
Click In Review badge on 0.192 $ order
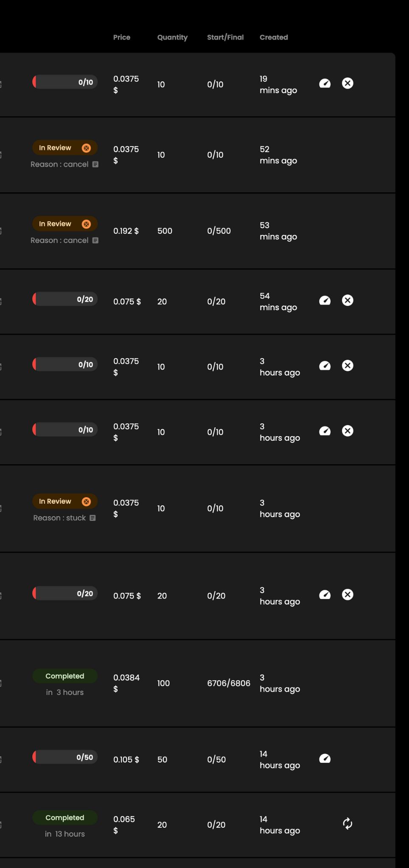coord(65,224)
